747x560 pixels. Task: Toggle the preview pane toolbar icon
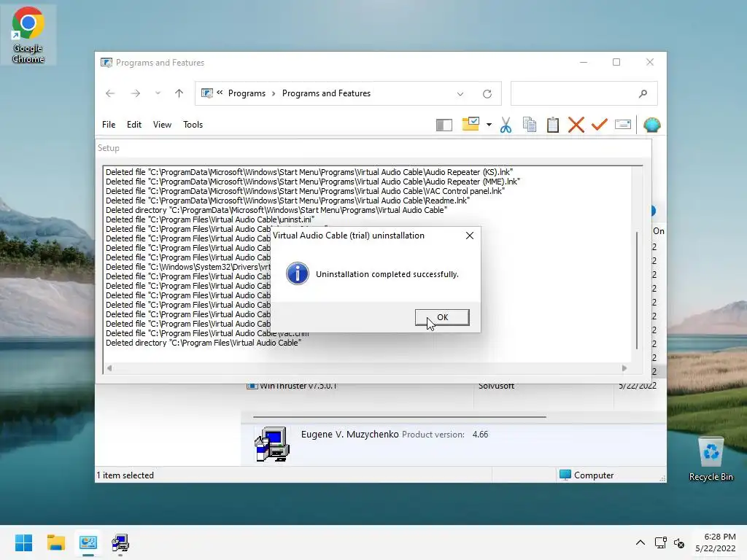(x=444, y=125)
